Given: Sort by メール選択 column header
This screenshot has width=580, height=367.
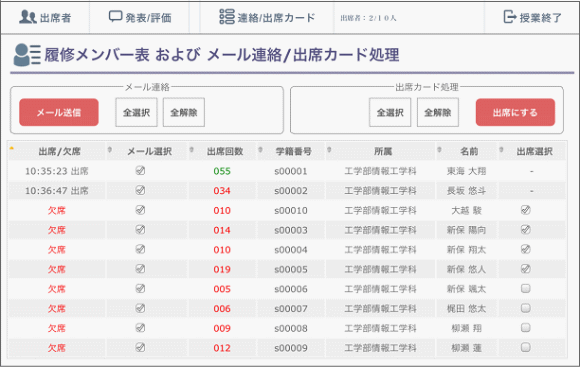Looking at the screenshot, I should pos(148,151).
